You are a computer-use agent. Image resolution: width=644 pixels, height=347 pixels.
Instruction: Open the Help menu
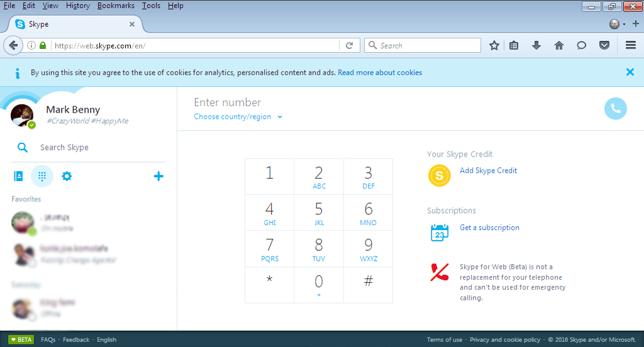click(175, 6)
